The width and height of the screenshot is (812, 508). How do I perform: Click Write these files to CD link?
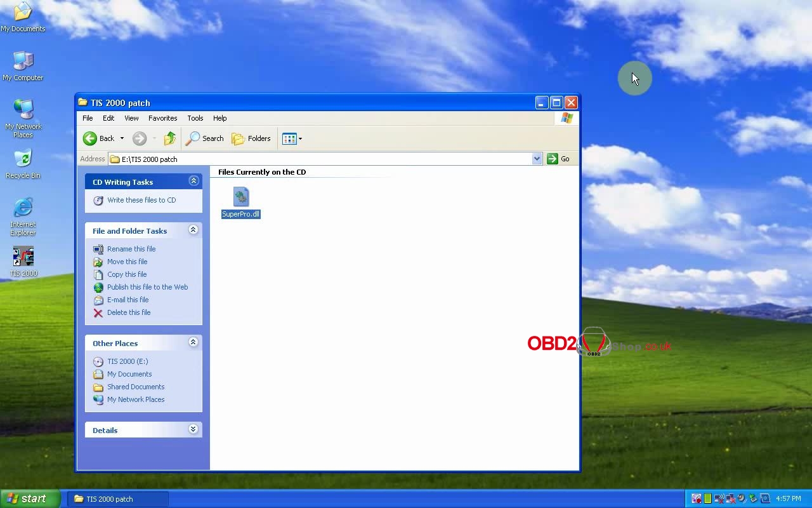[141, 200]
